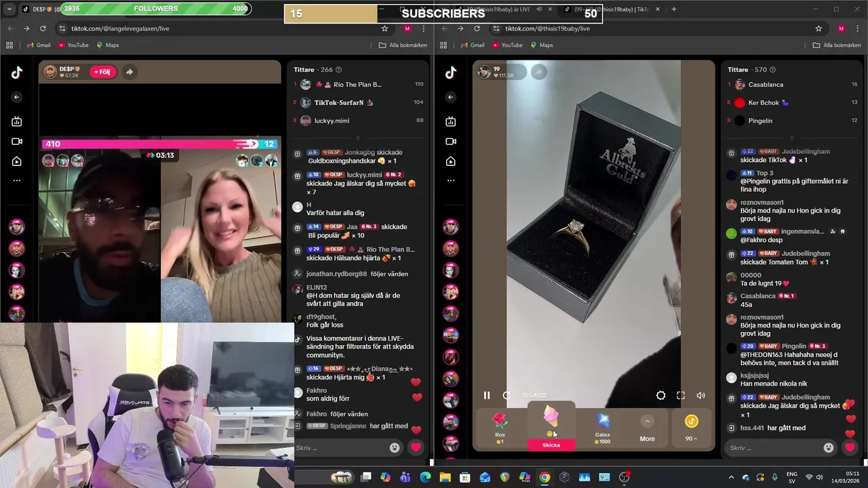Viewport: 868px width, 488px height.
Task: Open the three-dots more icon in left sidebar
Action: tap(17, 180)
